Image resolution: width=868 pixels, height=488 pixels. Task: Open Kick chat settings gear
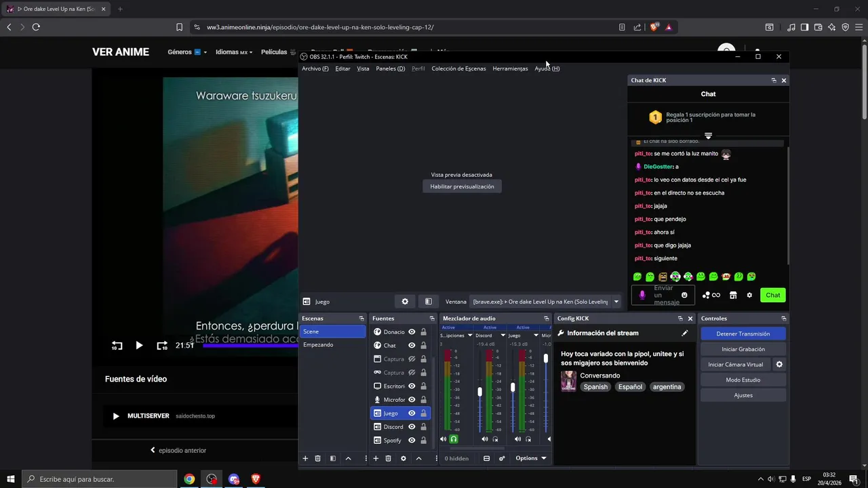coord(749,295)
